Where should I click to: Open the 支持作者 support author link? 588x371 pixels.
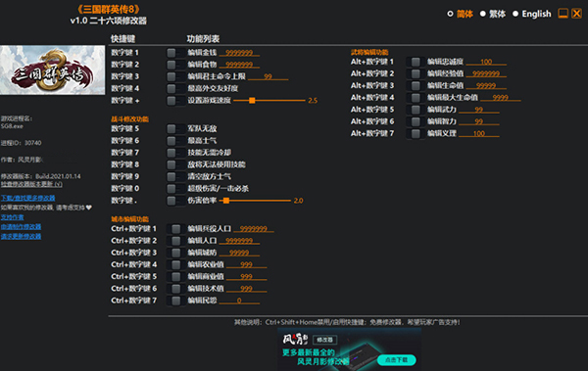12,217
